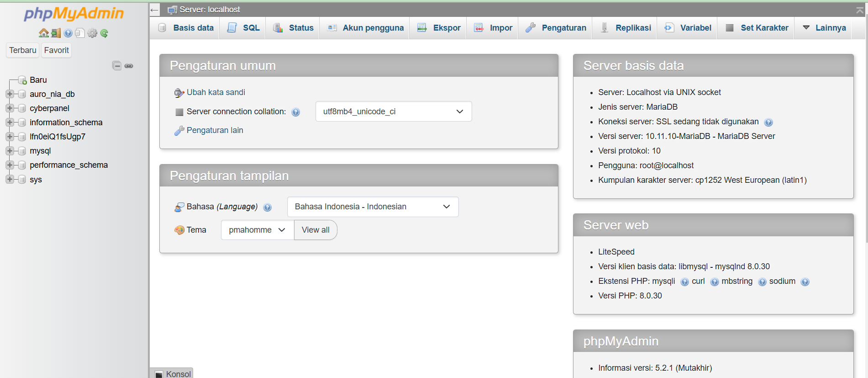
Task: Open the Bahasa language dropdown
Action: [373, 207]
